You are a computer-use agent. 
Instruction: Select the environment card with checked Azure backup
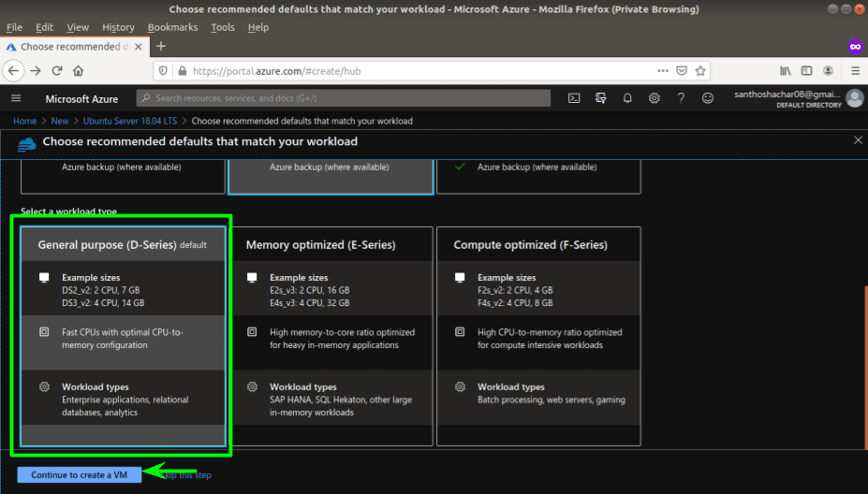pyautogui.click(x=538, y=177)
